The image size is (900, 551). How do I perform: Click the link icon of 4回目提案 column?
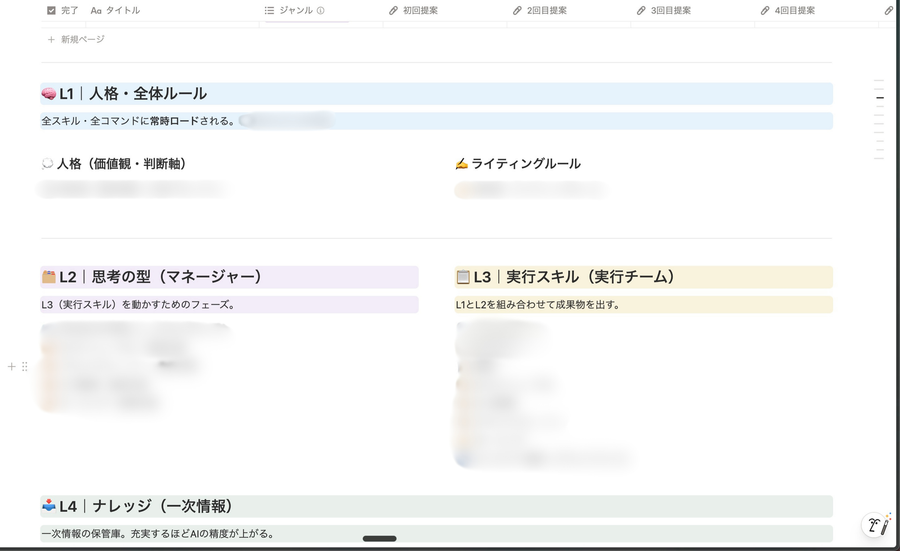pyautogui.click(x=765, y=10)
